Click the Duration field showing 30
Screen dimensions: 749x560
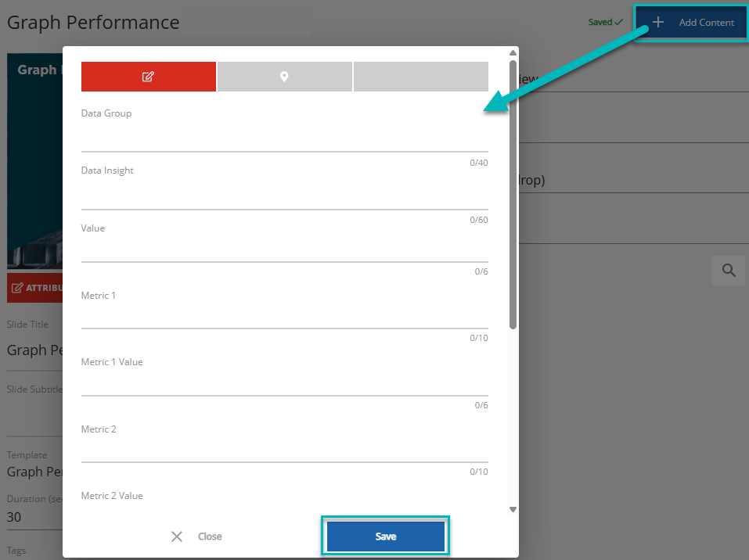coord(31,517)
